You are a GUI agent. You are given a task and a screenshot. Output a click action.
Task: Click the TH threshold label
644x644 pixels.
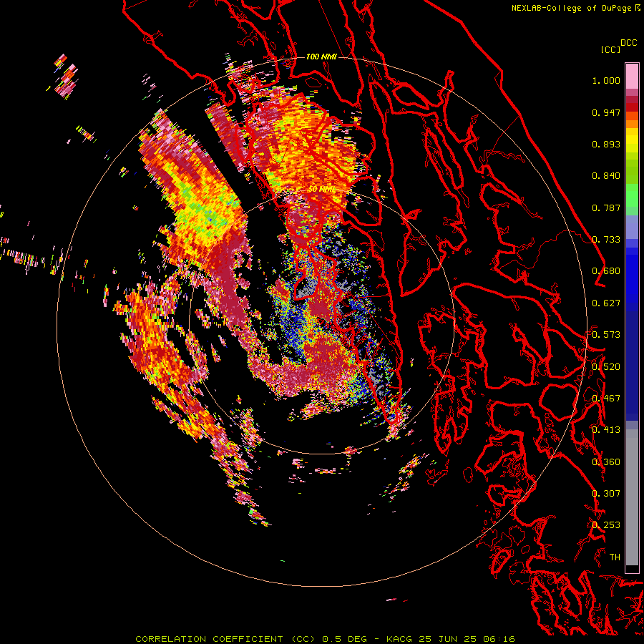coord(615,557)
